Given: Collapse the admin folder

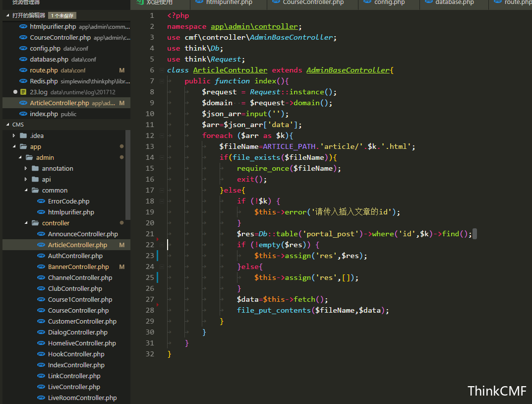Looking at the screenshot, I should coord(20,157).
